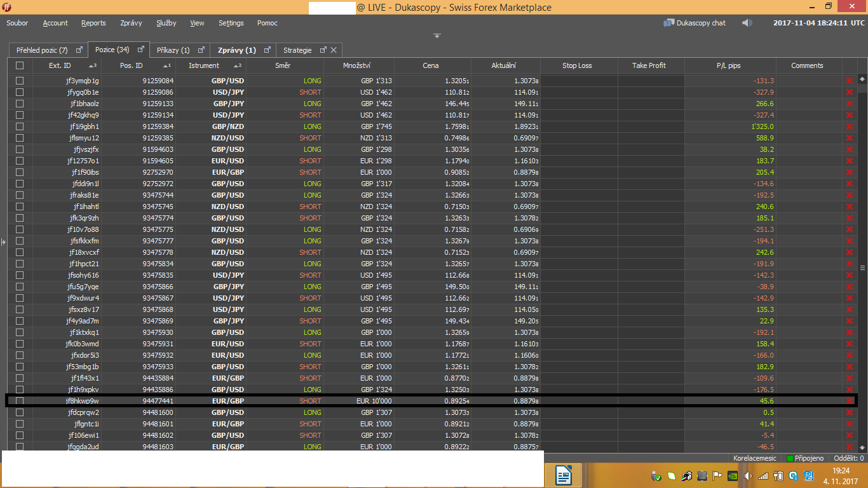Undock the Zprávy tab panel
This screenshot has height=488, width=868.
(x=268, y=50)
